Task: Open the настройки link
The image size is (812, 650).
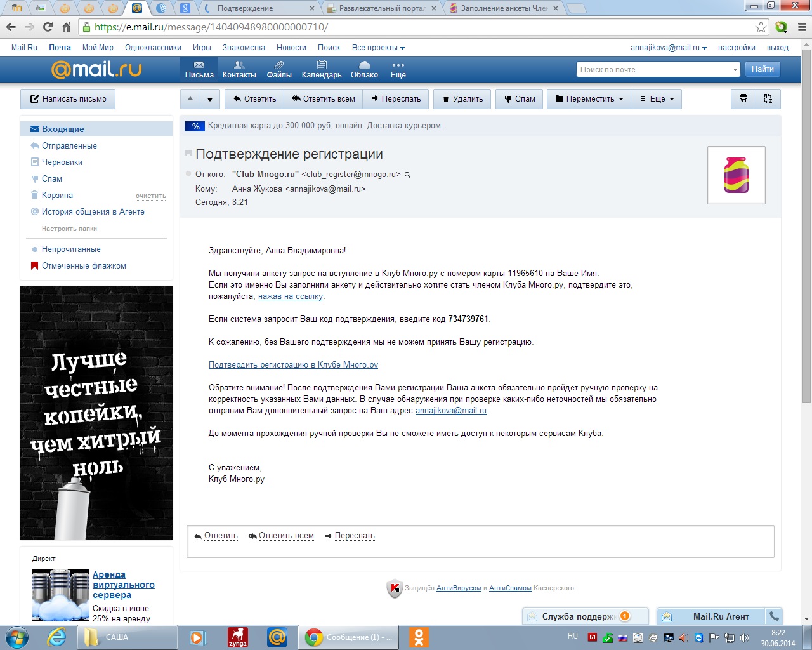Action: 737,48
